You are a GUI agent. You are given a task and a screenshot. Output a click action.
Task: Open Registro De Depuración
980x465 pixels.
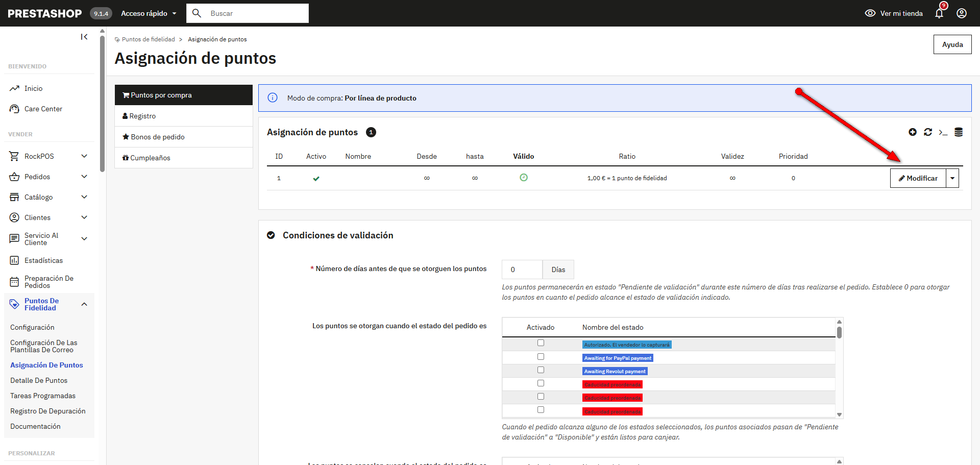[48, 411]
